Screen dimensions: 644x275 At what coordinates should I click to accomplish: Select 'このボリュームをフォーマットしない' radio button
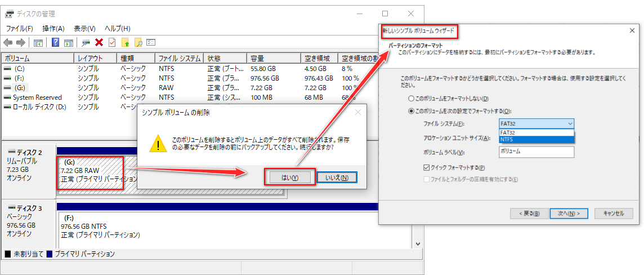[x=411, y=99]
